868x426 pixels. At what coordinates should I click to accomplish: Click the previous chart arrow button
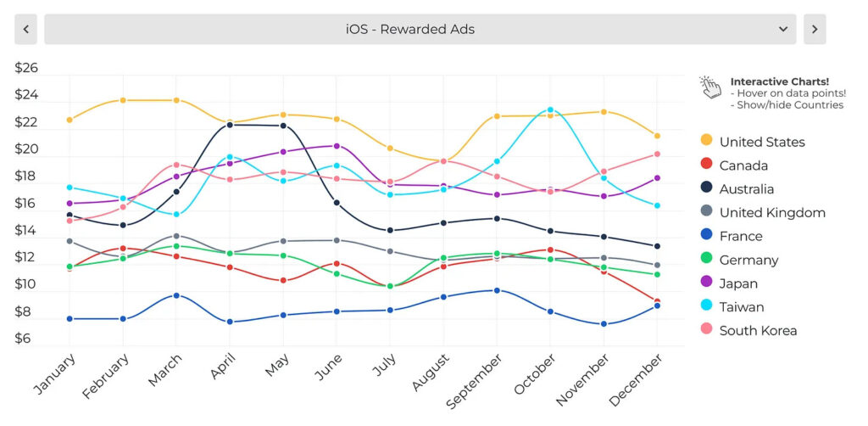(25, 30)
